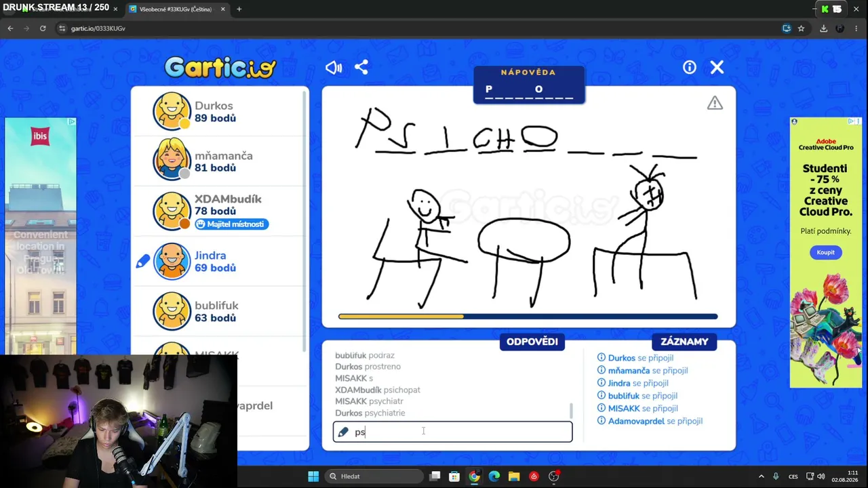Report the drawing with the warning triangle
Viewport: 868px width, 488px height.
(x=715, y=103)
